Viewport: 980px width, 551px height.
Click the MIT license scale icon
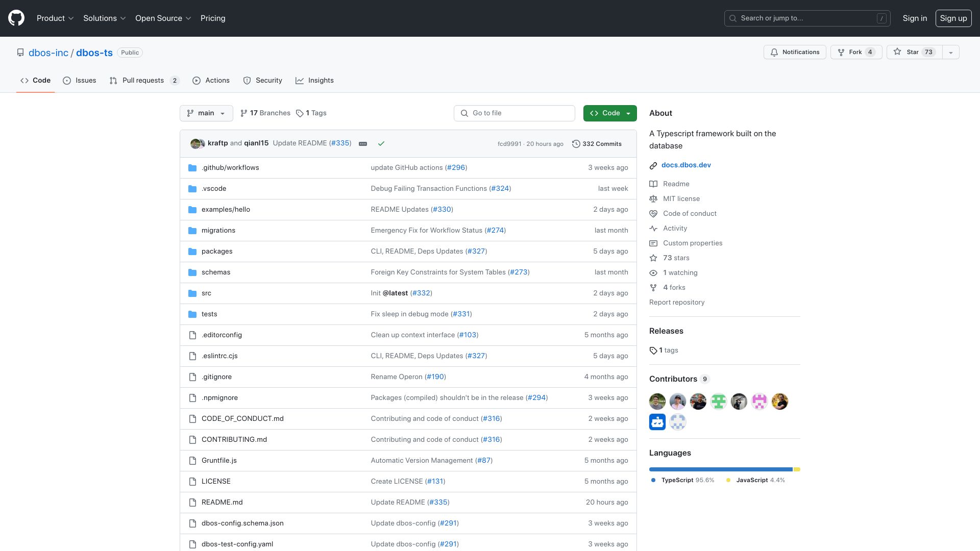(x=653, y=199)
